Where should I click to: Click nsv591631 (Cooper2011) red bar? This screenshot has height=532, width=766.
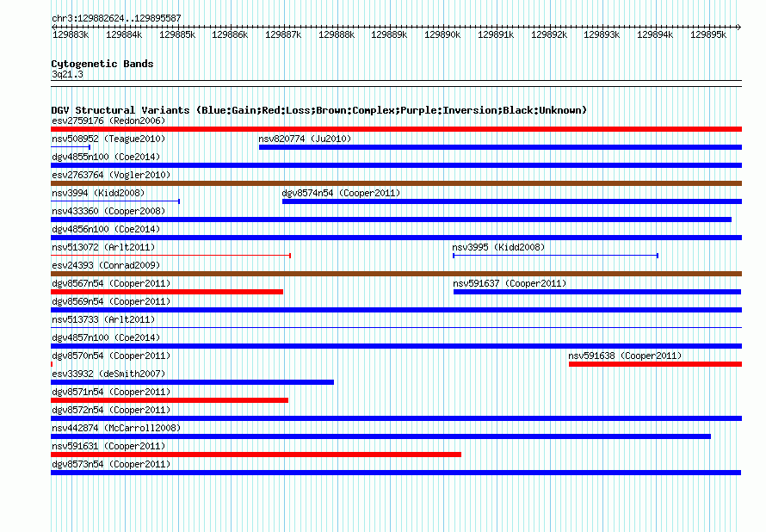[x=256, y=455]
